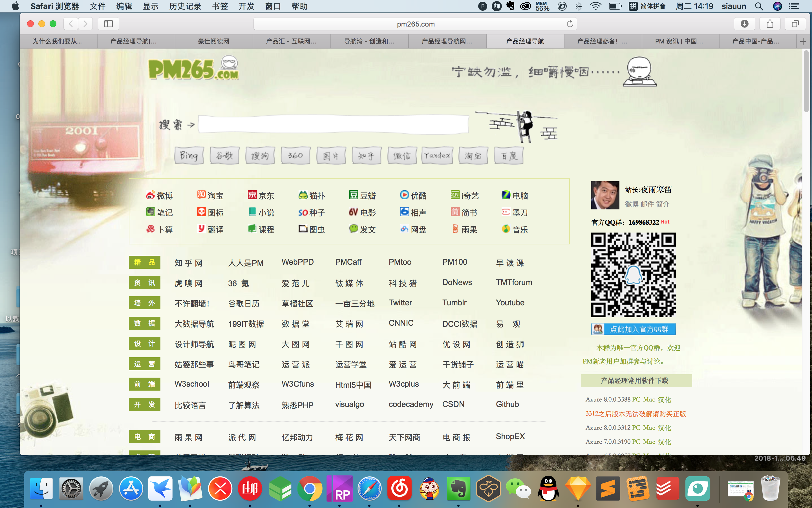This screenshot has height=508, width=812.
Task: Open the 优酷 shortcut icon
Action: tap(413, 196)
